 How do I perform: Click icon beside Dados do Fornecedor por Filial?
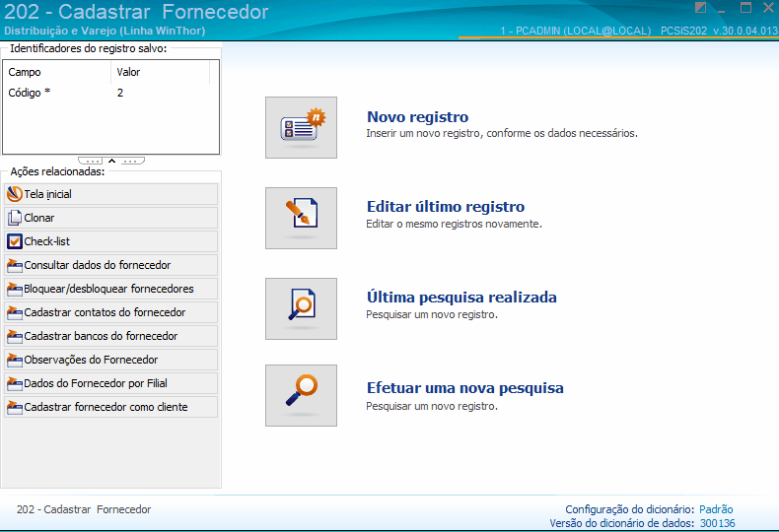(x=15, y=383)
